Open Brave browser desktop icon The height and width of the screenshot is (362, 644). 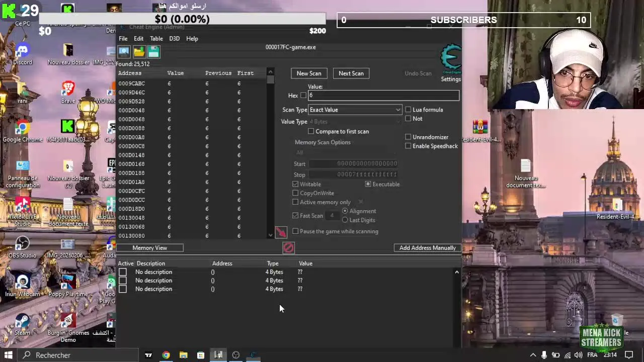(x=68, y=93)
